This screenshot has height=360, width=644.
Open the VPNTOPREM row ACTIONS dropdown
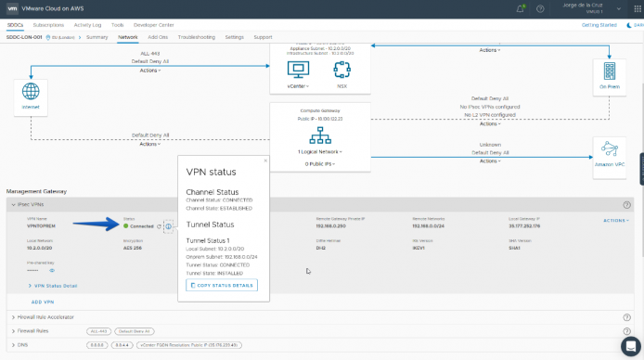pyautogui.click(x=616, y=221)
